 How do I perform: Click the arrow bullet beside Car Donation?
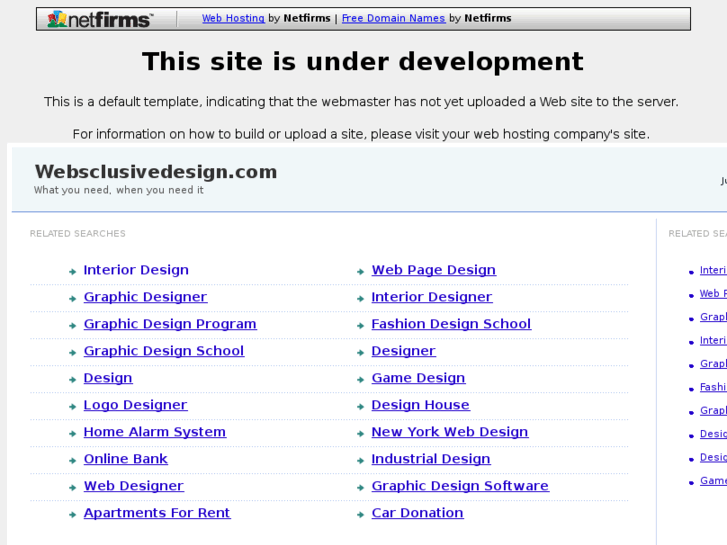pos(361,514)
